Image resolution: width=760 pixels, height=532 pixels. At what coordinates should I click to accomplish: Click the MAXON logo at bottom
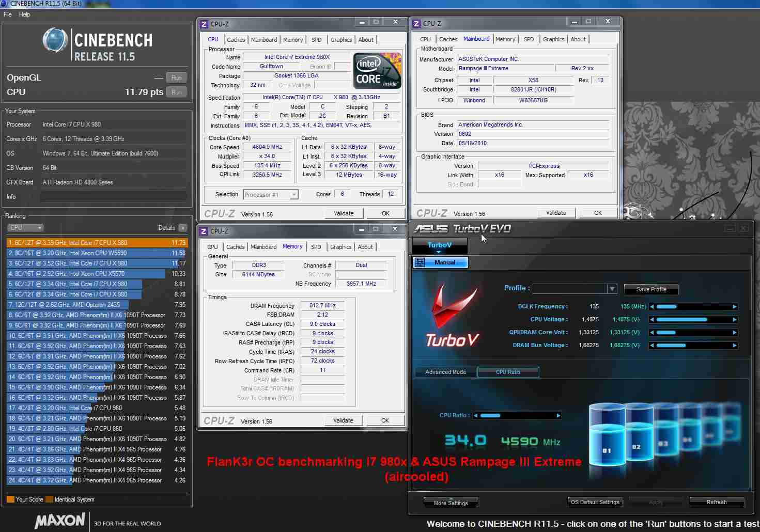tap(60, 521)
